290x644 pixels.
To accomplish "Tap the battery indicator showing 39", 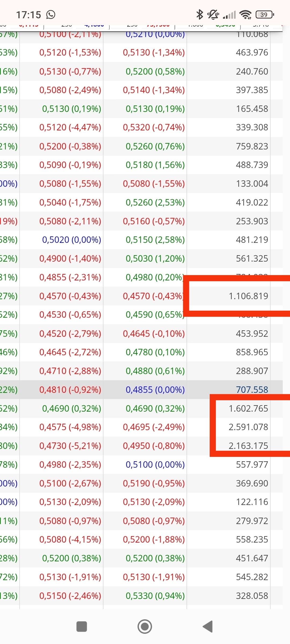I will (x=265, y=14).
